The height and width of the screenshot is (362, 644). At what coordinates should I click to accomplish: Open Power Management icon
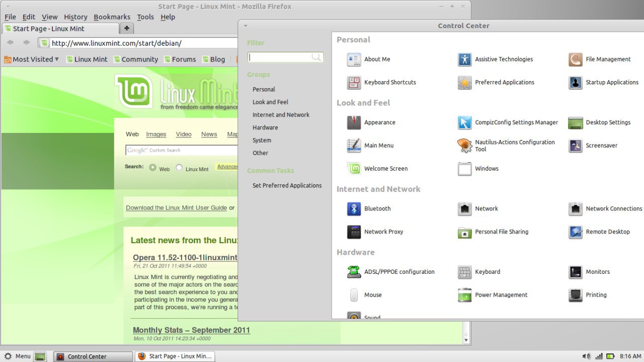point(464,295)
